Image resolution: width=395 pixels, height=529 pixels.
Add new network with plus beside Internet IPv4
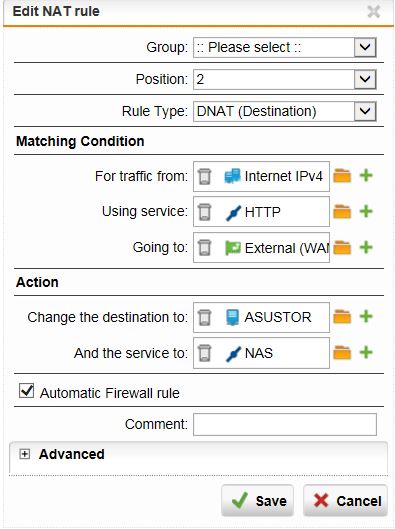coord(366,176)
